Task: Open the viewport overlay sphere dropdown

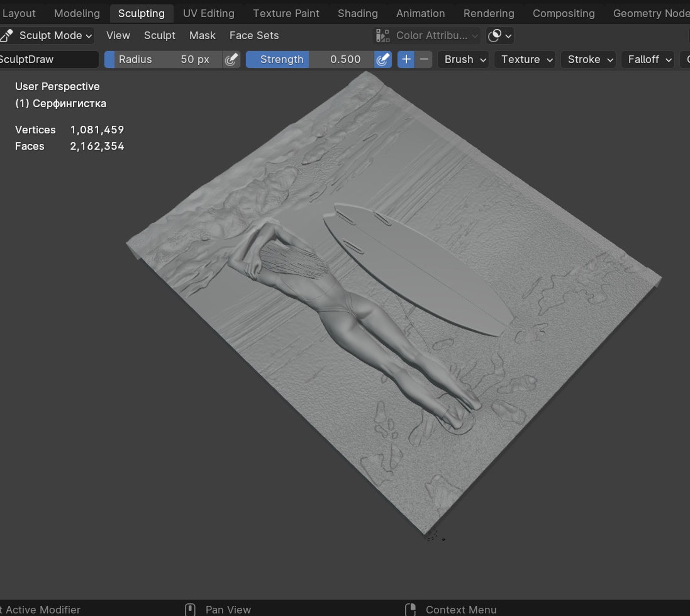Action: tap(500, 35)
